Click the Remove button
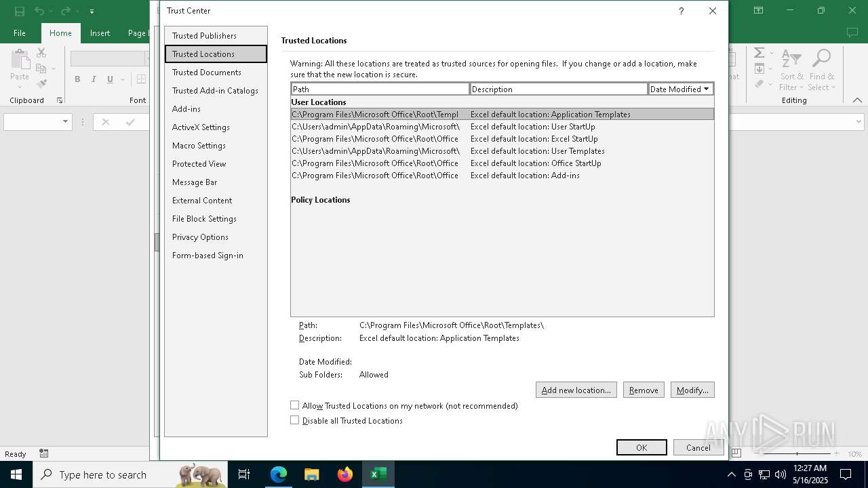 (644, 390)
